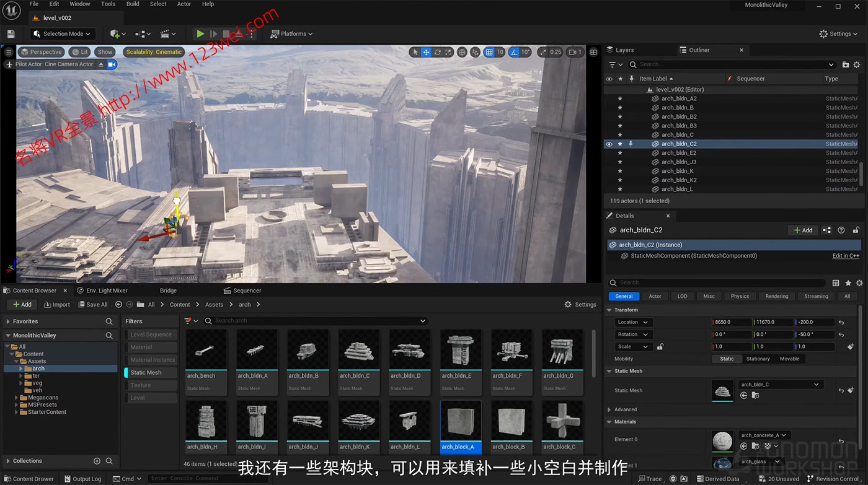The width and height of the screenshot is (868, 485).
Task: Click the Edit in C++ link
Action: click(846, 255)
